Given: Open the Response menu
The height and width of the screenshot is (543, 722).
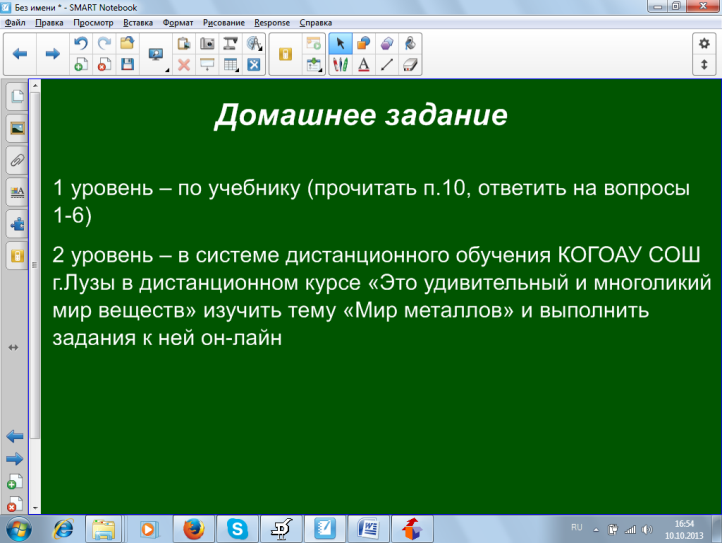Looking at the screenshot, I should tap(272, 23).
